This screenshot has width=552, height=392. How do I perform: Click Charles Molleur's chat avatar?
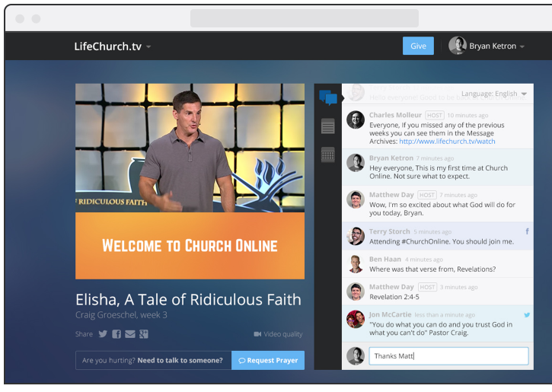click(x=356, y=120)
